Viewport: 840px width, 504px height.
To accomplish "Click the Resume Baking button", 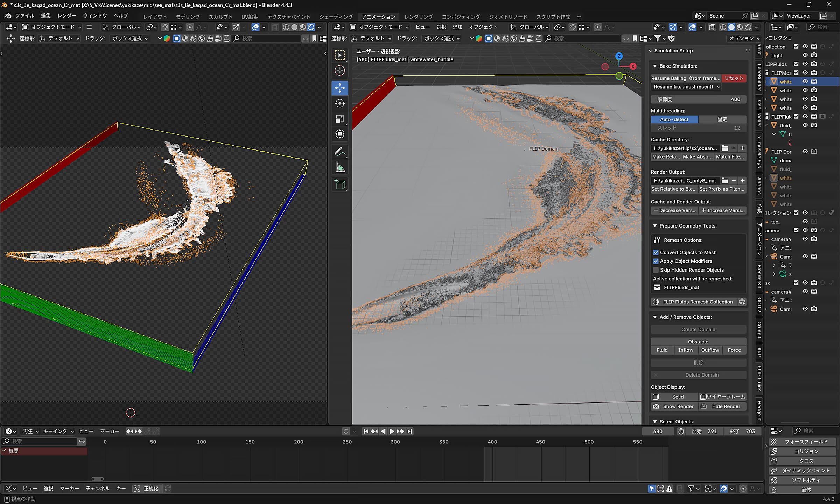I will (x=685, y=78).
